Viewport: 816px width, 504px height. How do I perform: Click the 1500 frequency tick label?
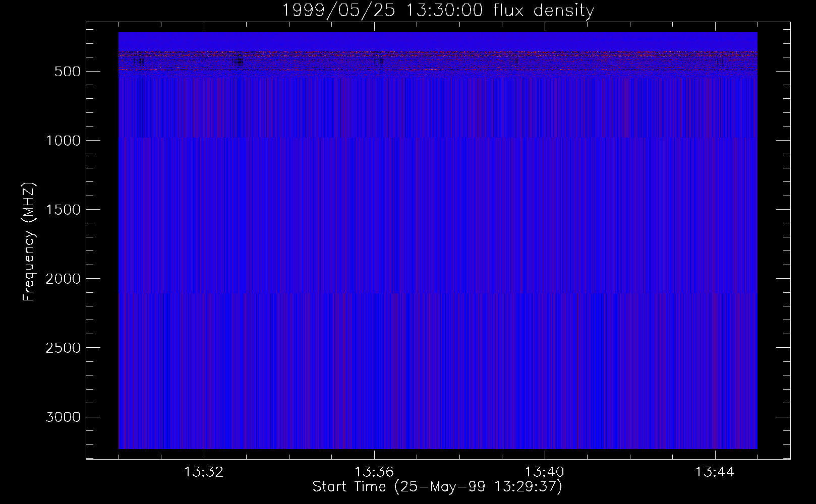click(x=63, y=210)
